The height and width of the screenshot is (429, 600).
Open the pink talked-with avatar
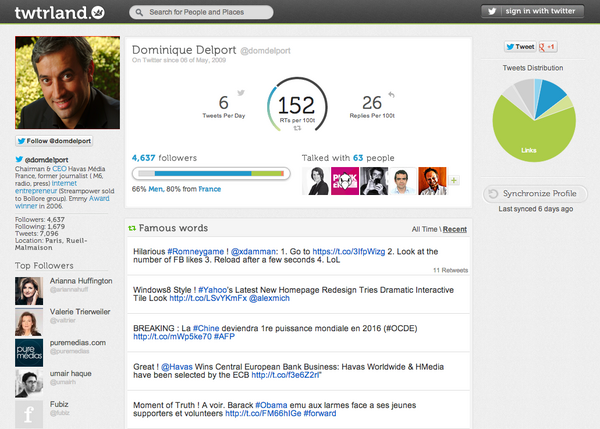[345, 181]
